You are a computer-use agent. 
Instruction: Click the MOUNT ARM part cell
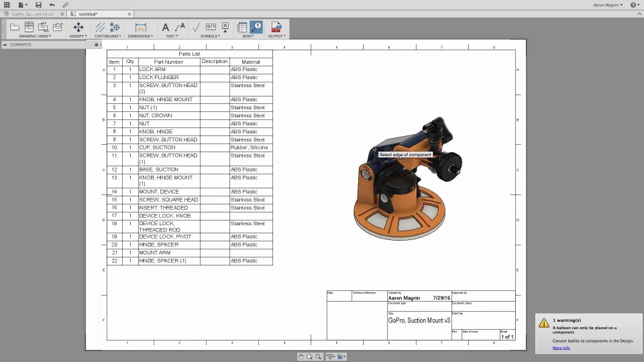point(169,253)
